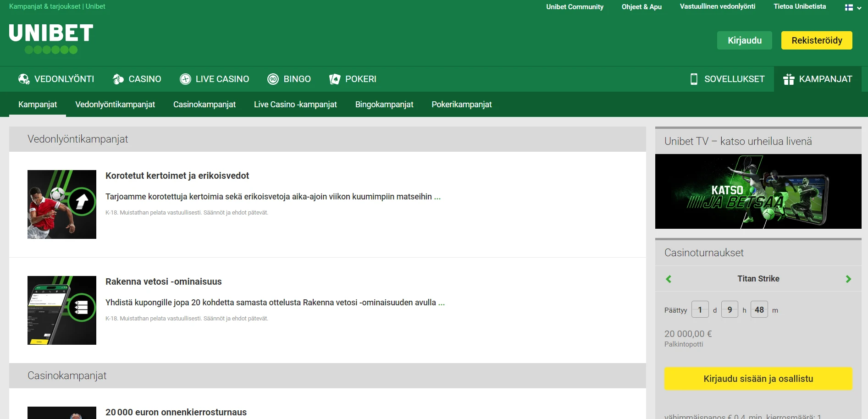Open the LIVE CASINO main menu item

pos(214,79)
